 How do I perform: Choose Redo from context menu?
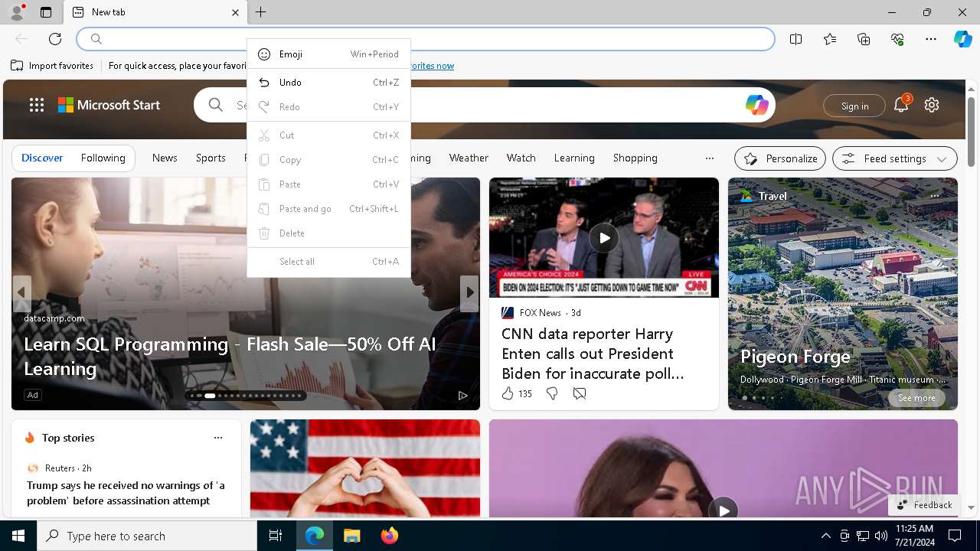[x=328, y=107]
